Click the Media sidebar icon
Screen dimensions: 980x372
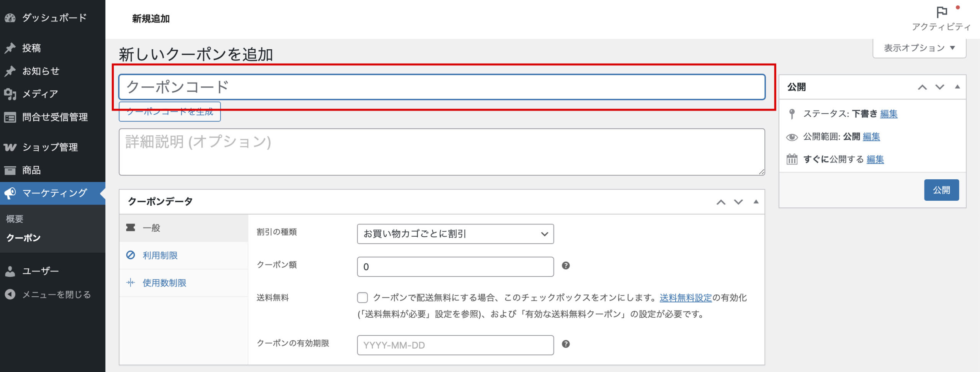click(10, 94)
